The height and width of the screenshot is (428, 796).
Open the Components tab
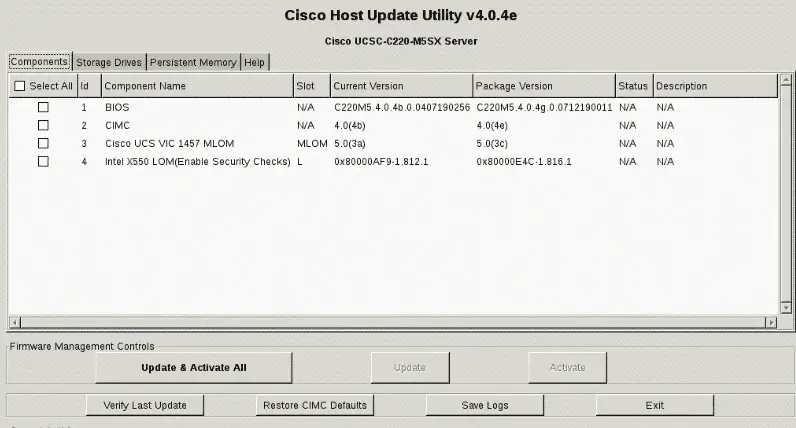[x=39, y=62]
